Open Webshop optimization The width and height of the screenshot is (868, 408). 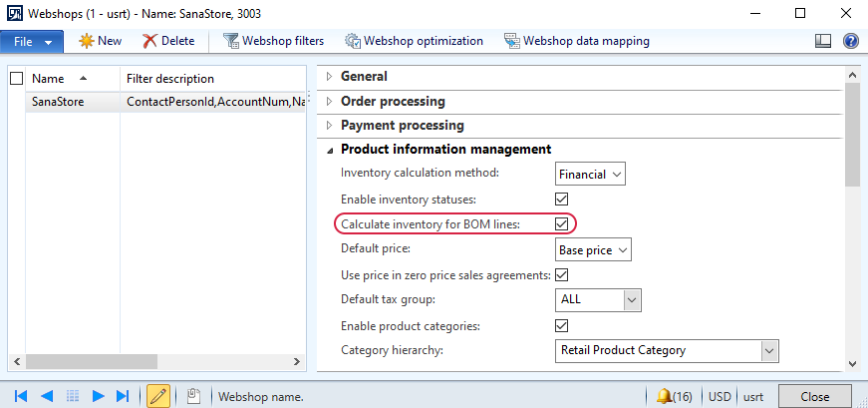pos(414,41)
